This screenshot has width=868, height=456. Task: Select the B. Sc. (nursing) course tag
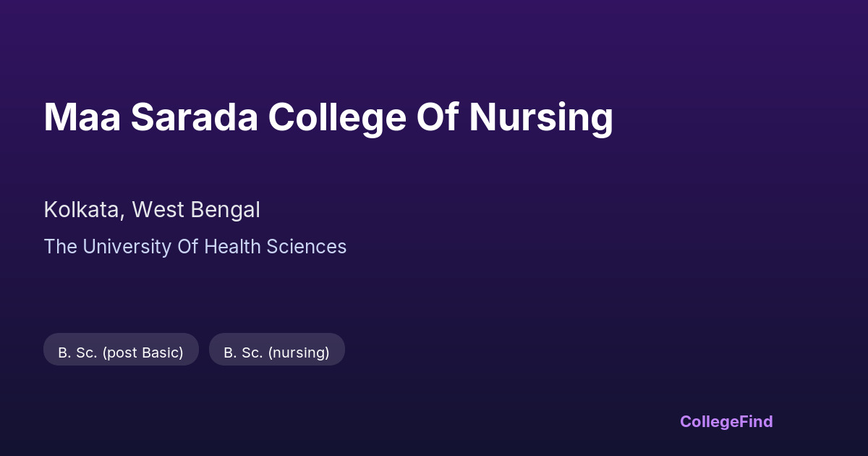276,352
